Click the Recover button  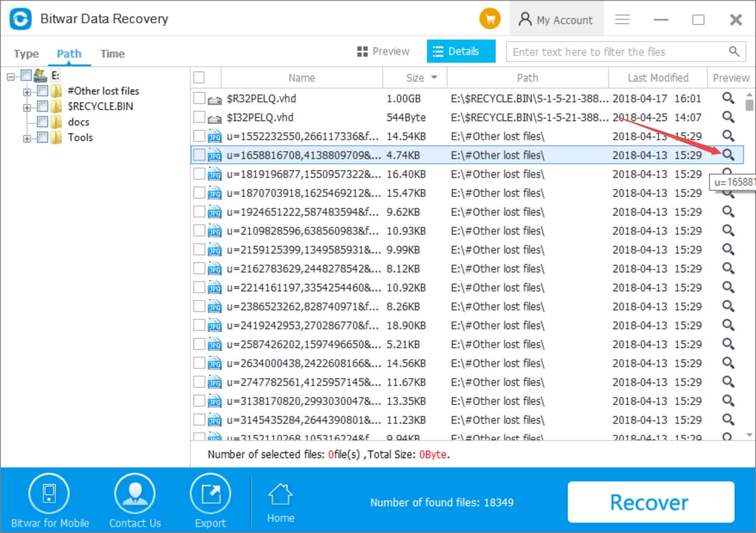point(651,502)
